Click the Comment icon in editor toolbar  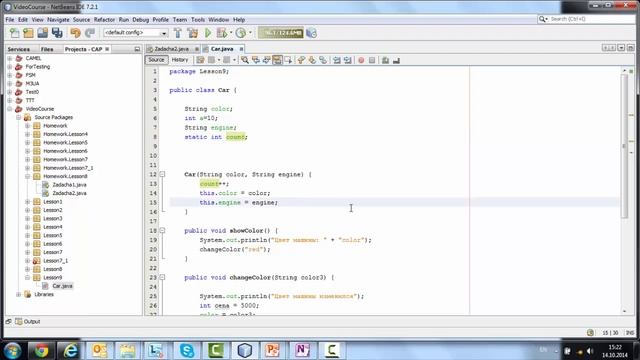385,60
